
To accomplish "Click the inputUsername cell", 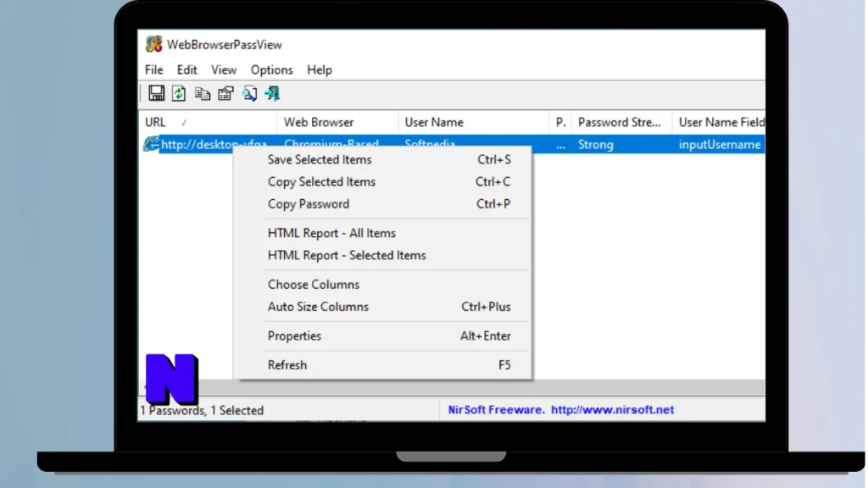I will click(x=720, y=144).
